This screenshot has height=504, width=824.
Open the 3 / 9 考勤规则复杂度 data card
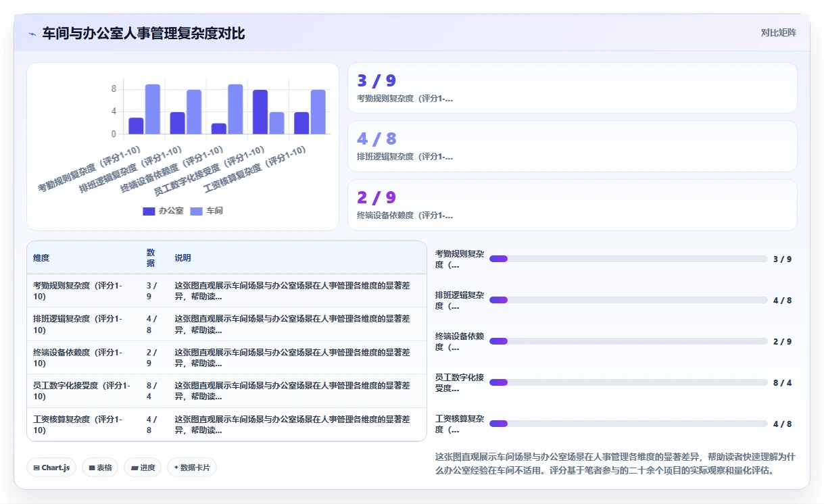(572, 88)
